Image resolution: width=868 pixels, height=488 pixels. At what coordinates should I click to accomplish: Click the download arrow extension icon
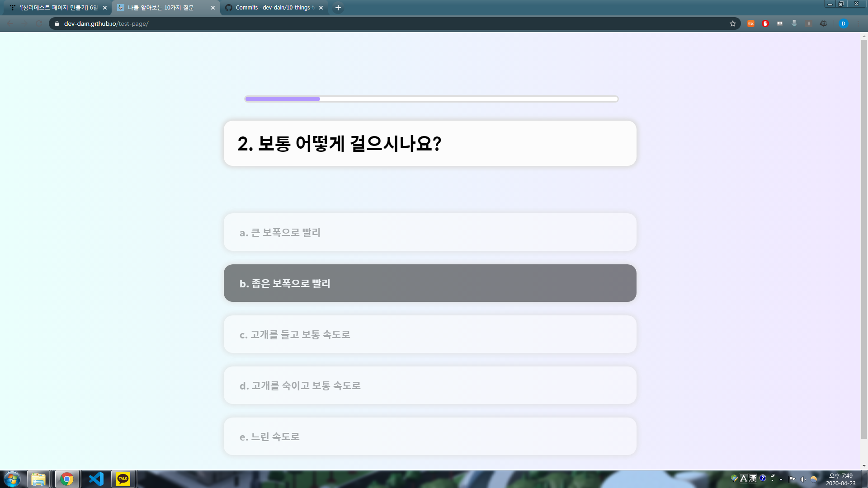[794, 23]
